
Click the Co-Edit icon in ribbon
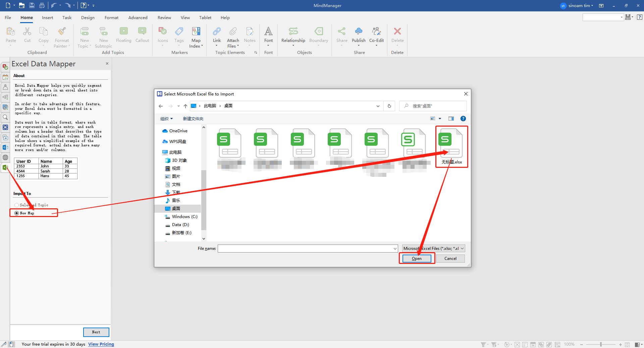376,35
